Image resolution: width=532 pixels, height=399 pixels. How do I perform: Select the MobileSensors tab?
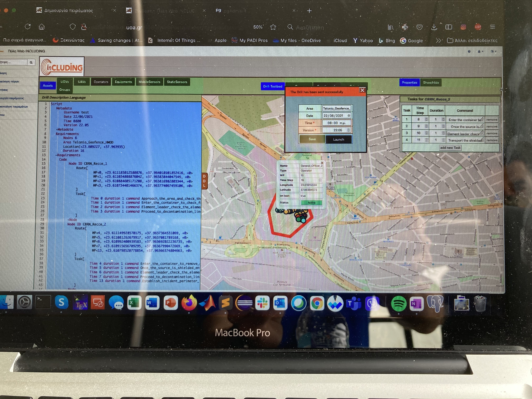click(149, 82)
